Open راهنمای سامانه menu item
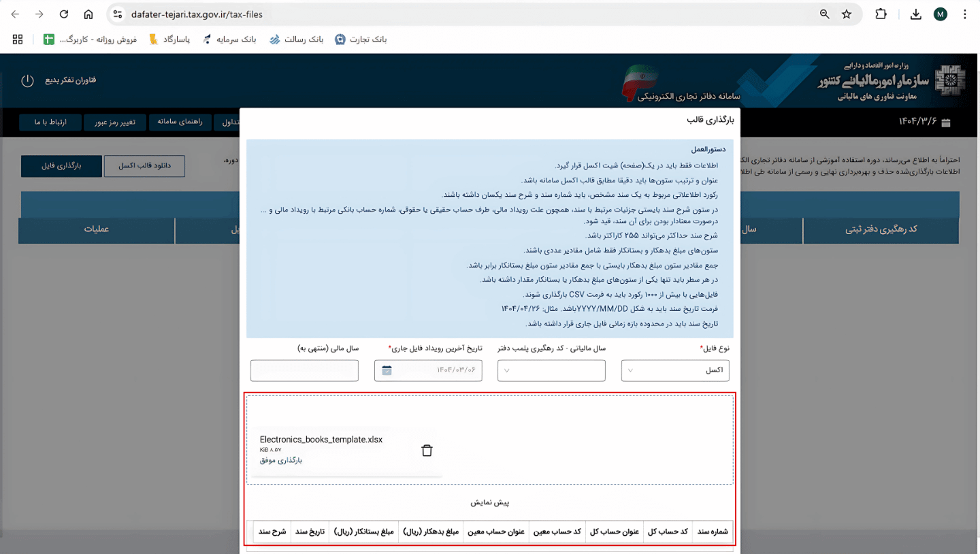Viewport: 980px width, 554px height. [x=180, y=122]
